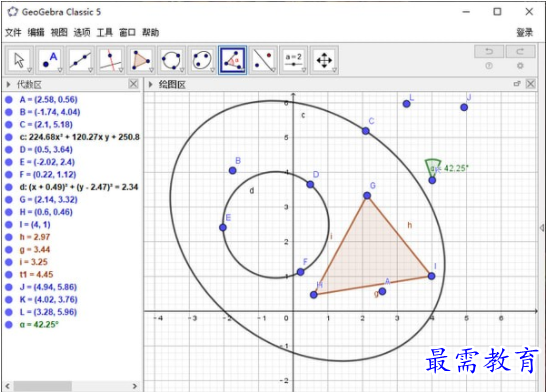Select the Perpendicular Line tool
The image size is (547, 392).
click(x=111, y=60)
